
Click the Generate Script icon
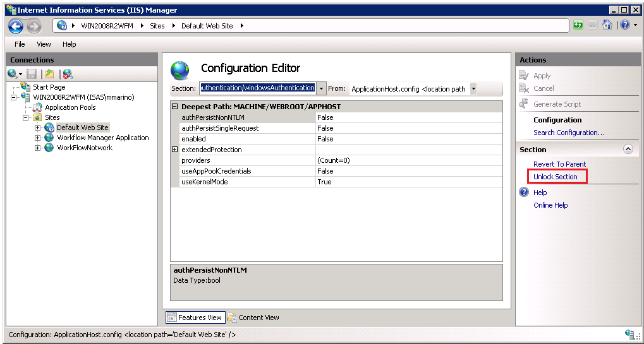[524, 104]
